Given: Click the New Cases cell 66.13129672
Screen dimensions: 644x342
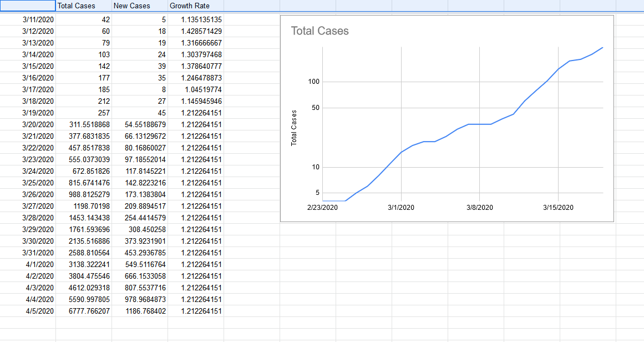Looking at the screenshot, I should coord(140,136).
